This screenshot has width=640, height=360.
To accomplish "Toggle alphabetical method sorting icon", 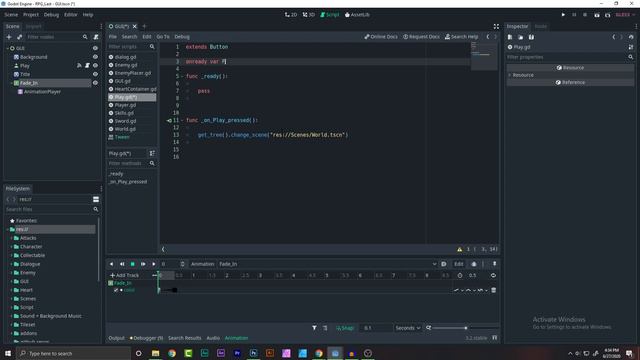I will pyautogui.click(x=152, y=153).
